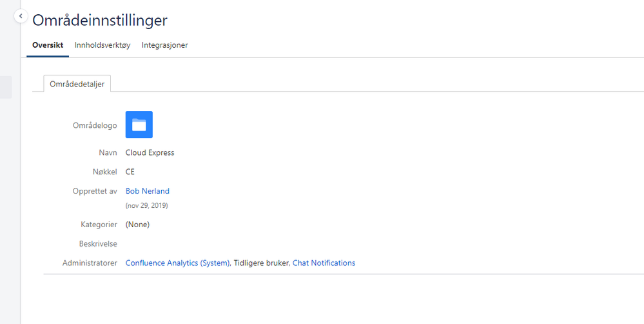Click the Nøkkel field label
The height and width of the screenshot is (324, 644).
pos(104,172)
